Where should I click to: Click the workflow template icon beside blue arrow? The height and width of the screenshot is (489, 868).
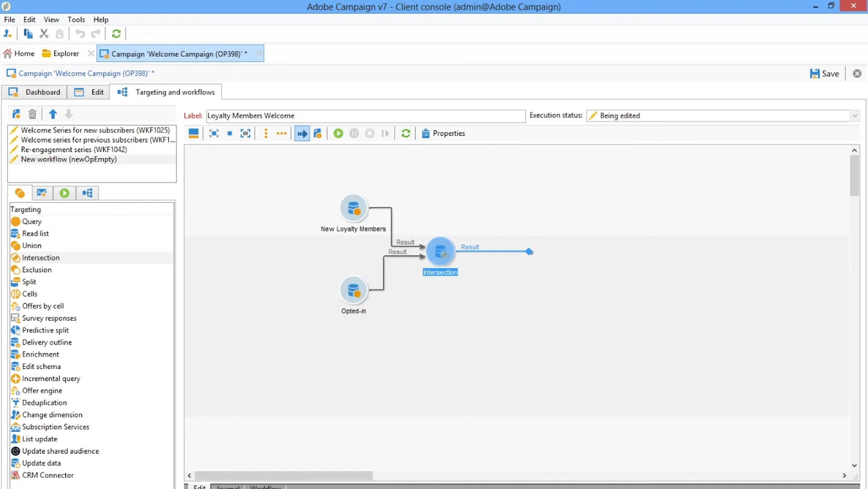pyautogui.click(x=318, y=133)
